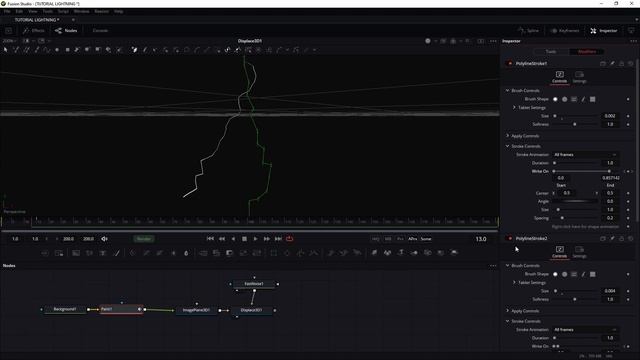Toggle PolylineStroke2 enable dot
Image resolution: width=640 pixels, height=360 pixels.
pyautogui.click(x=509, y=238)
